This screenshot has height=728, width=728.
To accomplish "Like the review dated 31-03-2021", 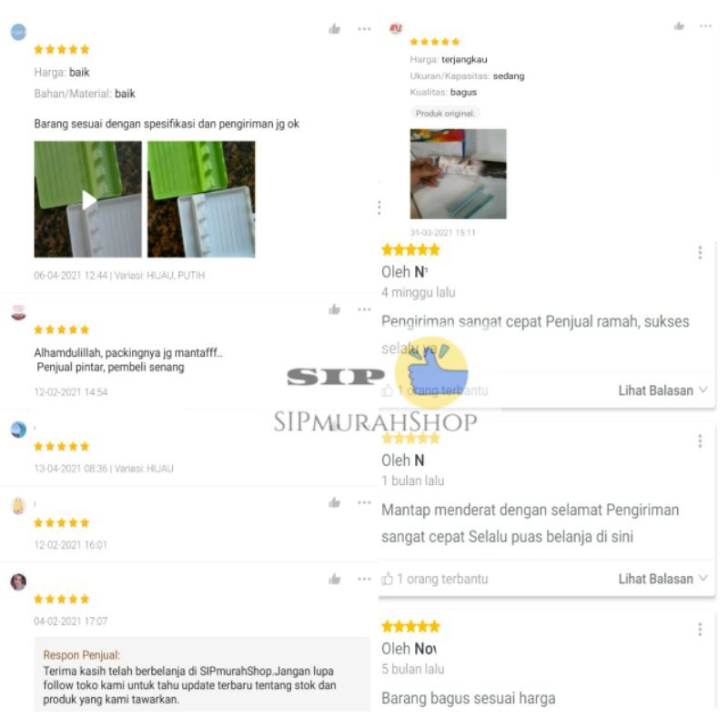I will point(679,26).
